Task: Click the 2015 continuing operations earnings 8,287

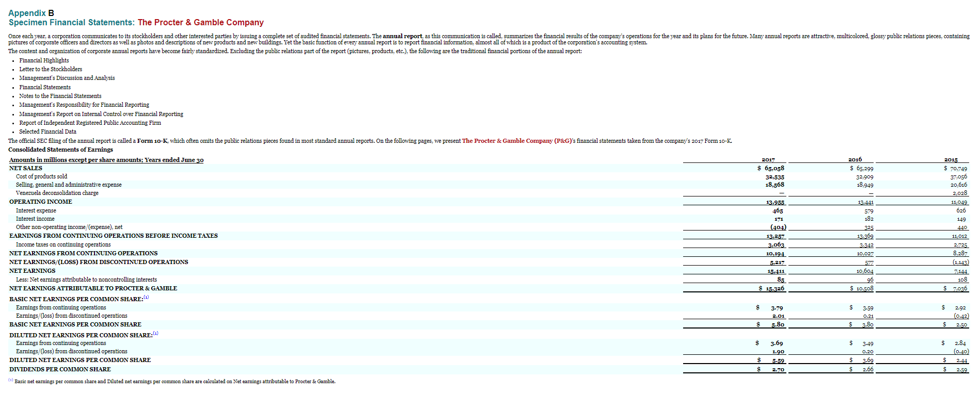Action: pos(960,253)
